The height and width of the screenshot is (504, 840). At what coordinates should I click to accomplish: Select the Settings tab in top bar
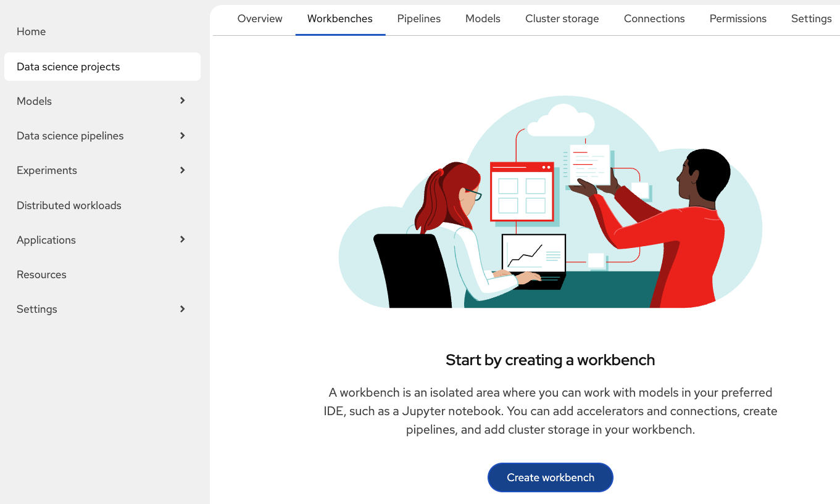[811, 19]
